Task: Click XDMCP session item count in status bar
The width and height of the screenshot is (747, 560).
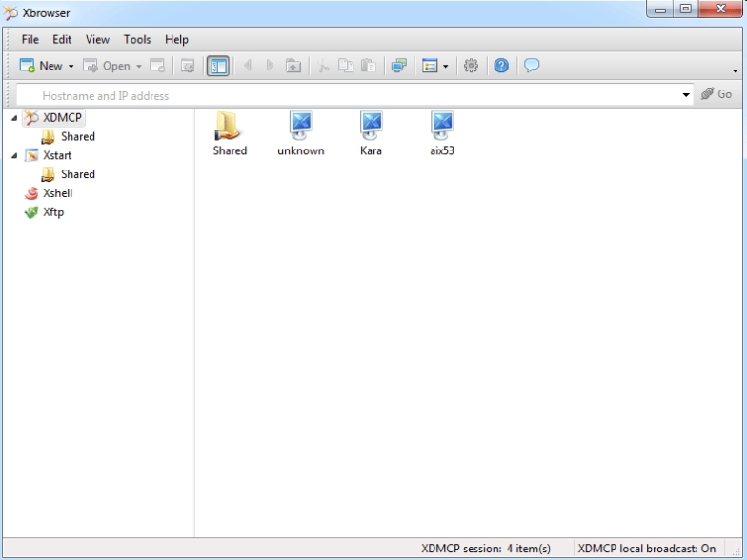Action: point(486,549)
